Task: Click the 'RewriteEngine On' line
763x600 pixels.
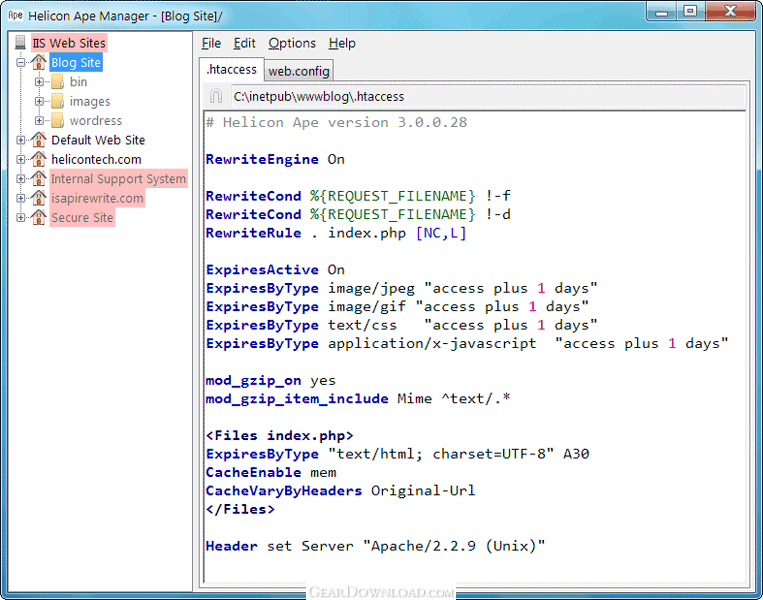Action: pos(275,159)
